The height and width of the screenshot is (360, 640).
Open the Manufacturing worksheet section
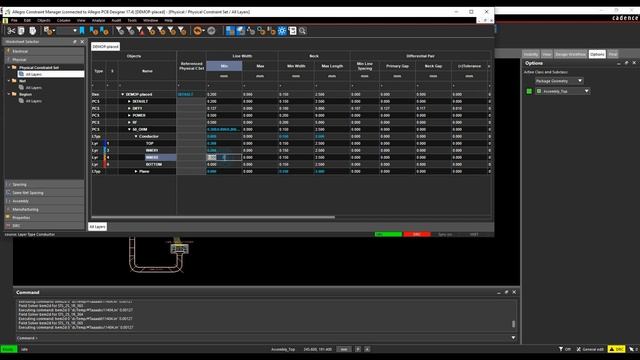coord(44,209)
